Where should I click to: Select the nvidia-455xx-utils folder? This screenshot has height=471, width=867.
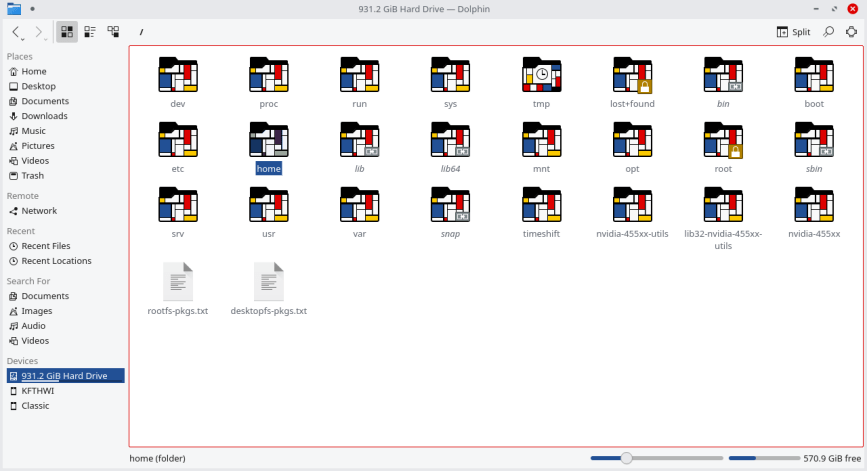pyautogui.click(x=633, y=205)
